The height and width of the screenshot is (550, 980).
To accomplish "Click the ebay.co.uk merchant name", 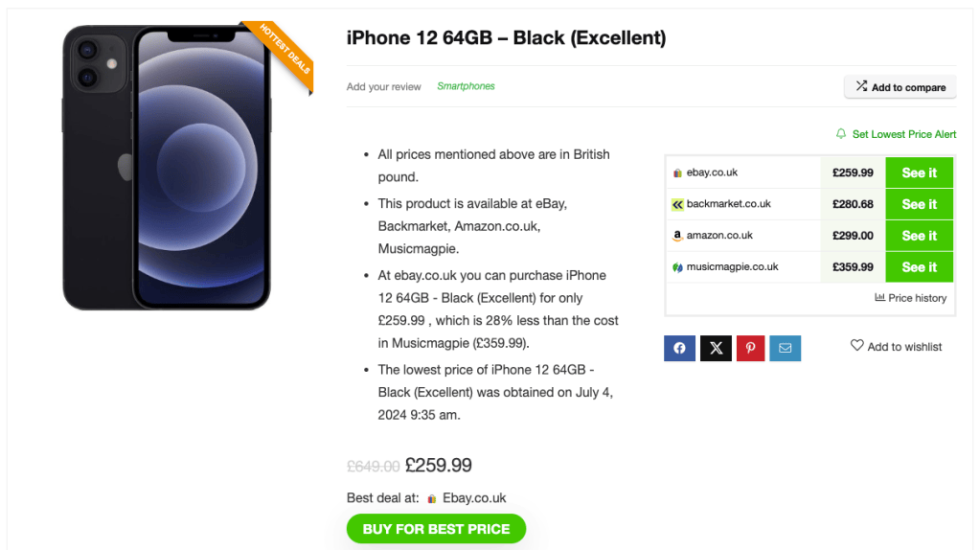I will pyautogui.click(x=712, y=172).
